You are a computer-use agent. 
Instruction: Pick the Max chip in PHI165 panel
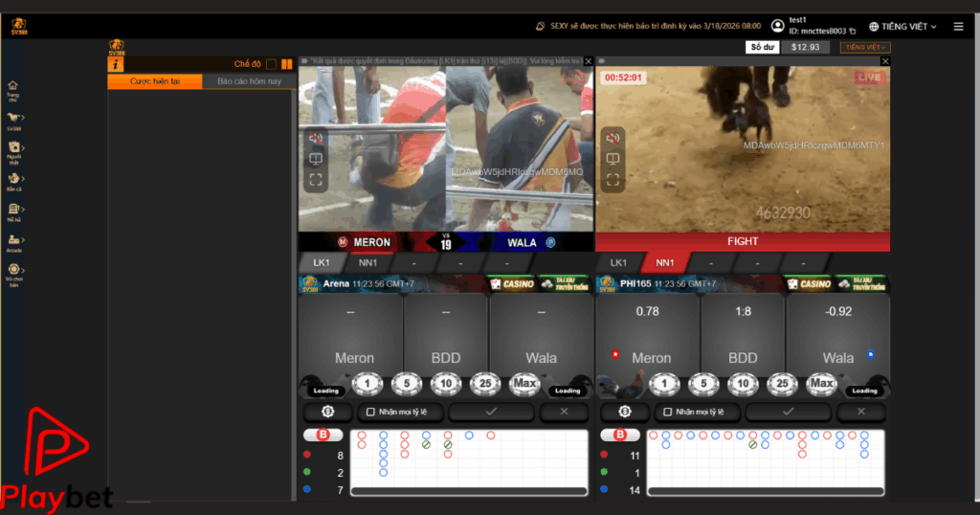pos(821,385)
